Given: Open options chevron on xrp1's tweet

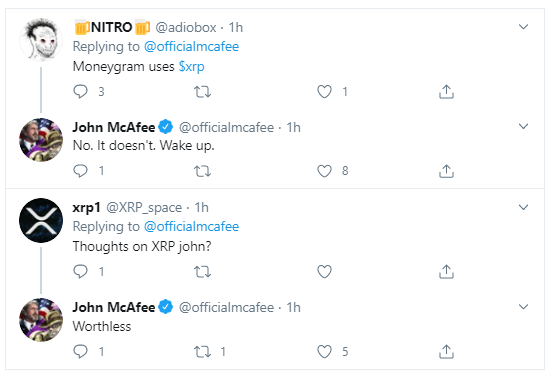Looking at the screenshot, I should pyautogui.click(x=523, y=207).
